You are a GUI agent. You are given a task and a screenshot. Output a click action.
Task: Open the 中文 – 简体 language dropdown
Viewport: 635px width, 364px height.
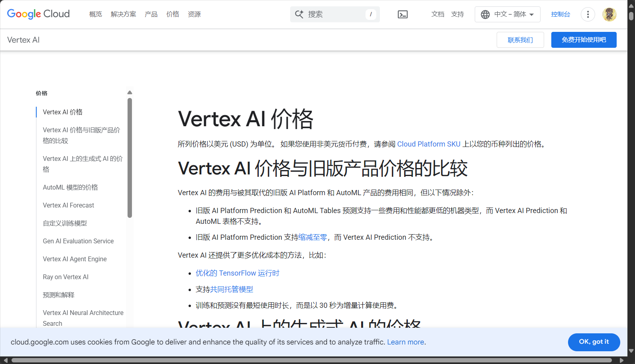pyautogui.click(x=507, y=14)
